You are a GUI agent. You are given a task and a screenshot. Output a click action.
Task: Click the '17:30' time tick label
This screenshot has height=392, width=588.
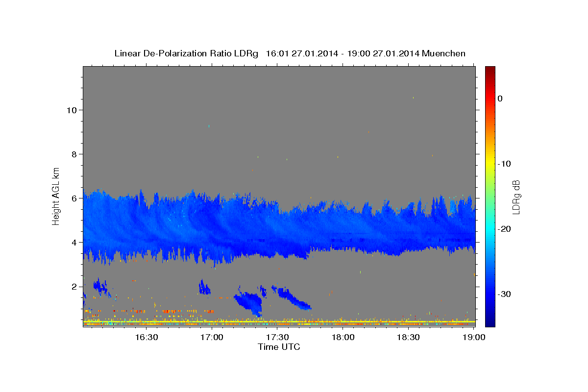pos(277,337)
